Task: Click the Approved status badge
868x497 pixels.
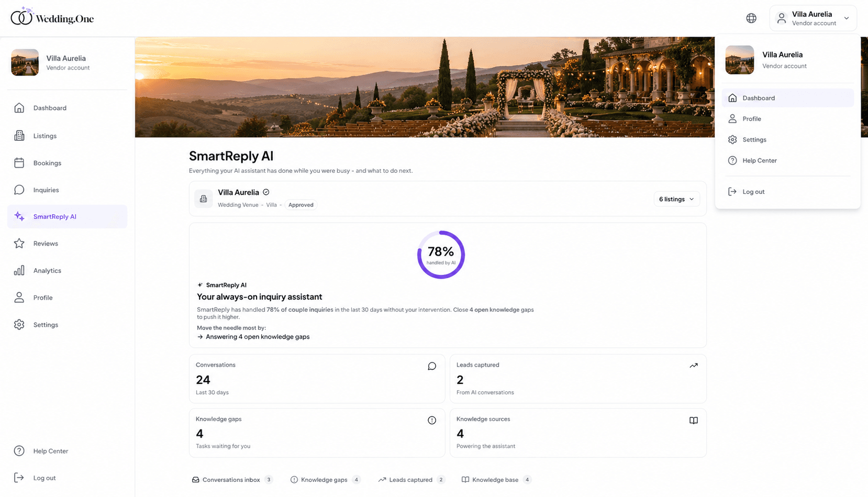Action: pyautogui.click(x=301, y=205)
